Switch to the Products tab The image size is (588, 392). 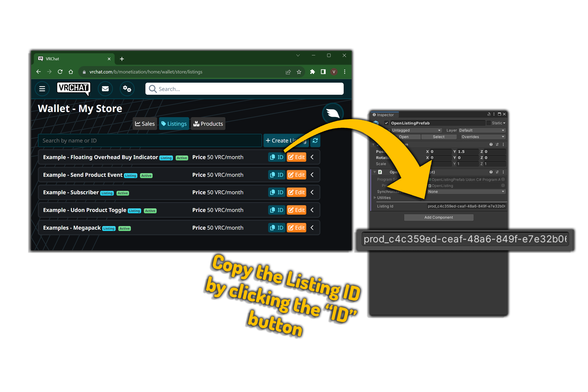[208, 124]
